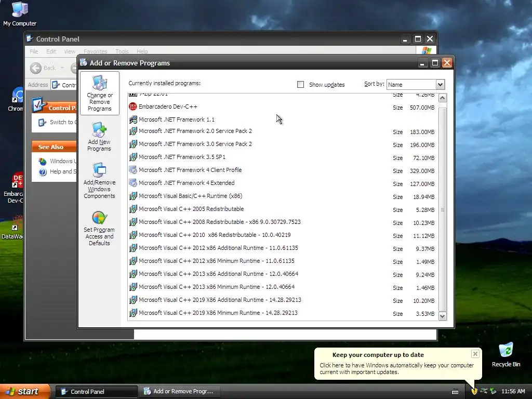Click the Visual C++ 2005 Redistributable icon
Image resolution: width=532 pixels, height=399 pixels.
click(132, 209)
